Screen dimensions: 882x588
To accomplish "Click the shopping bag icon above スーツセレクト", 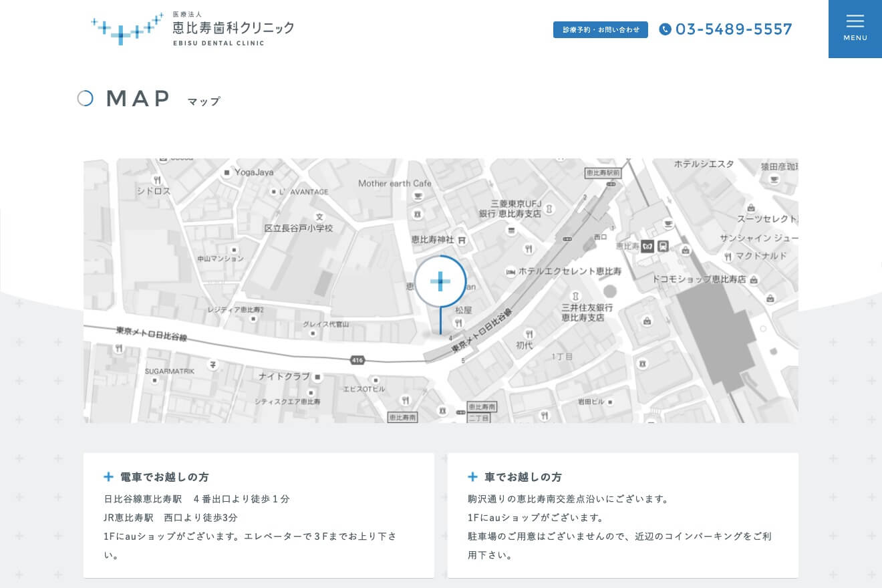I will click(751, 208).
